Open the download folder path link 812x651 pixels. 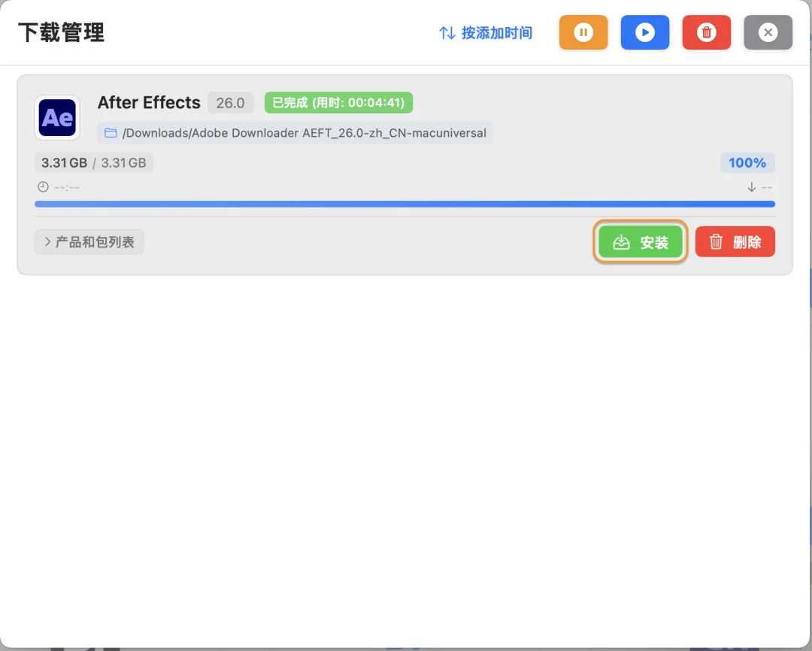295,133
